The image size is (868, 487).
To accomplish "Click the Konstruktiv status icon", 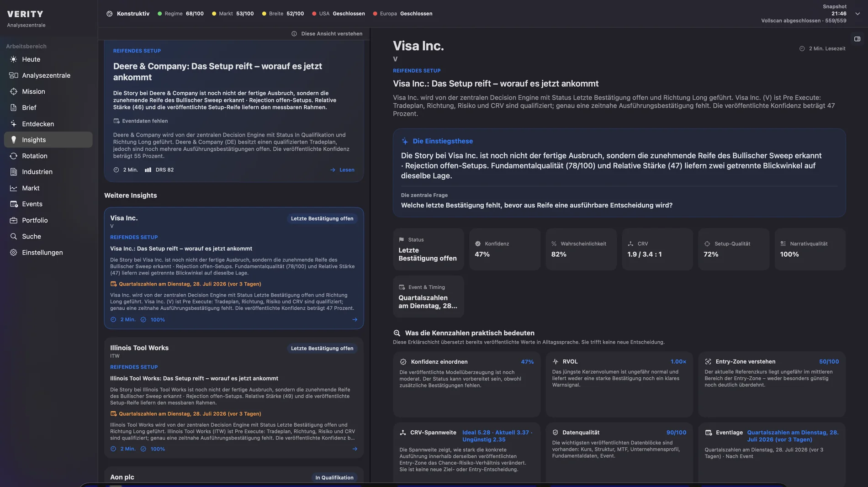I will pos(110,14).
